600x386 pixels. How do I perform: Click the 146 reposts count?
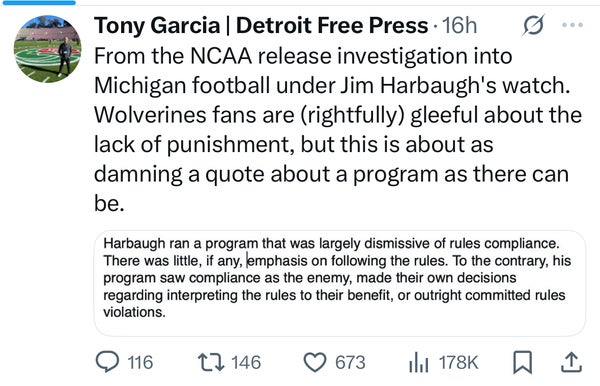pyautogui.click(x=246, y=362)
